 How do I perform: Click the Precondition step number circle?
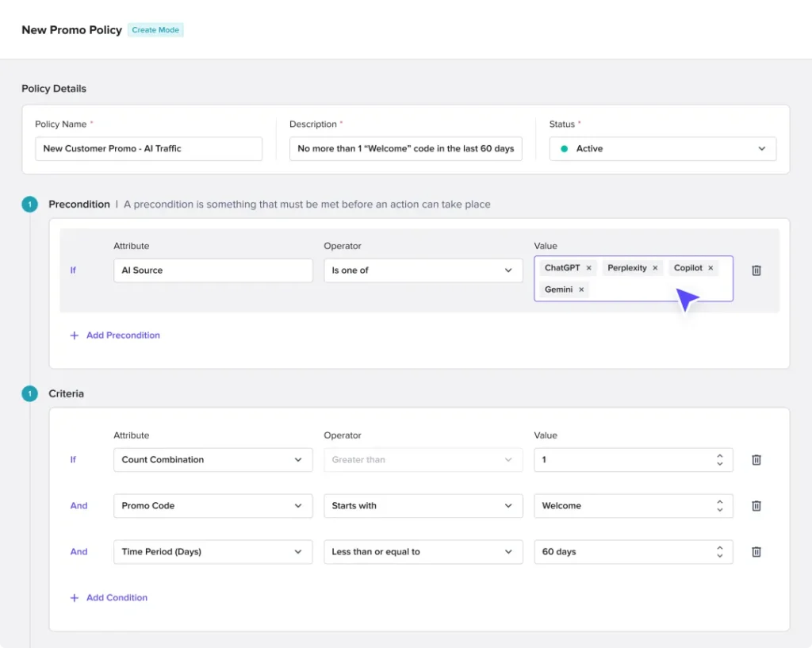[29, 205]
